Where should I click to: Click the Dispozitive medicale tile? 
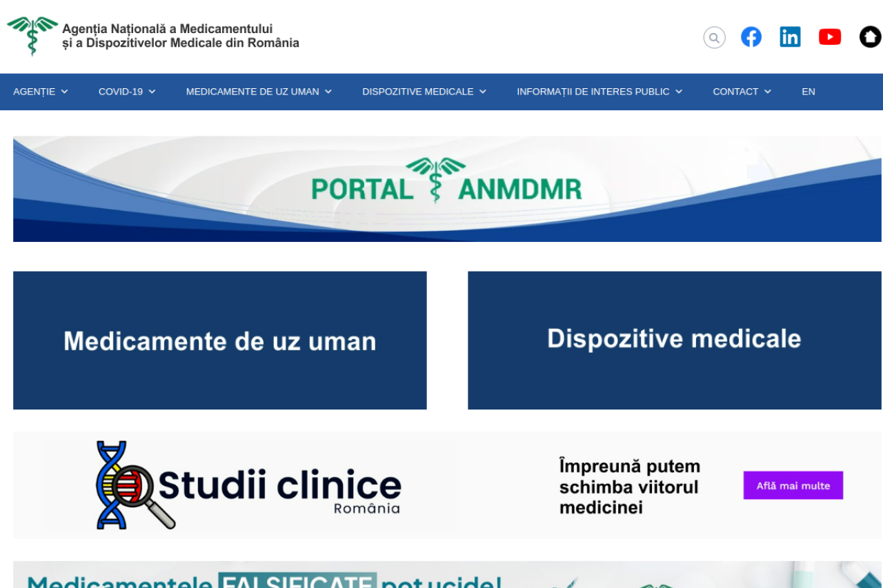pyautogui.click(x=674, y=341)
